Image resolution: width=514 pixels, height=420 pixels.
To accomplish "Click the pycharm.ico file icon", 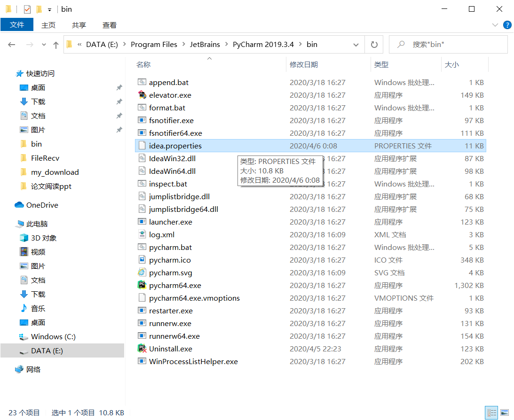I will [x=142, y=260].
